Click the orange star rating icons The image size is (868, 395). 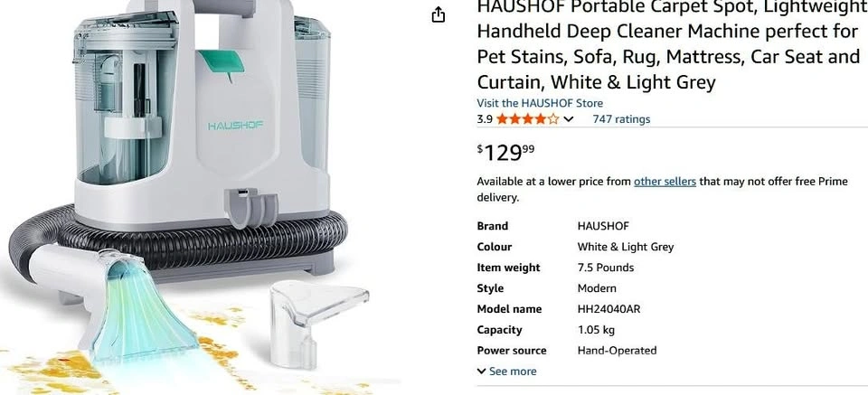pos(527,119)
